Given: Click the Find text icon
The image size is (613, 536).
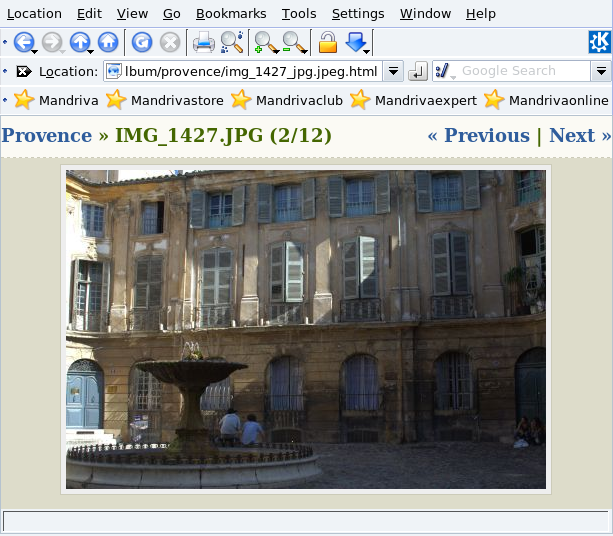Looking at the screenshot, I should [232, 42].
